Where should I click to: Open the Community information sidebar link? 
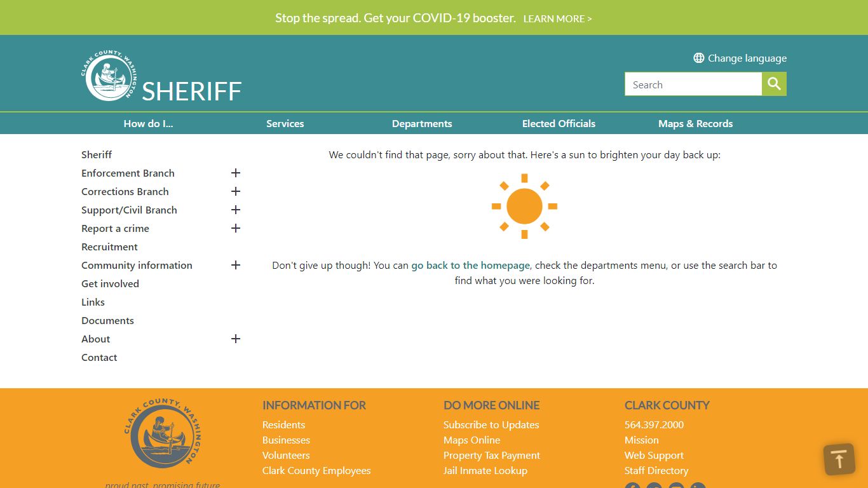coord(137,265)
